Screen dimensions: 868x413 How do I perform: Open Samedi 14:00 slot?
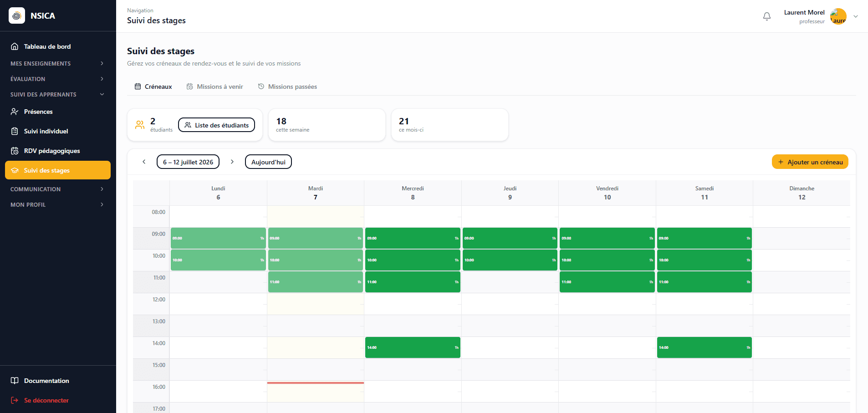click(705, 347)
